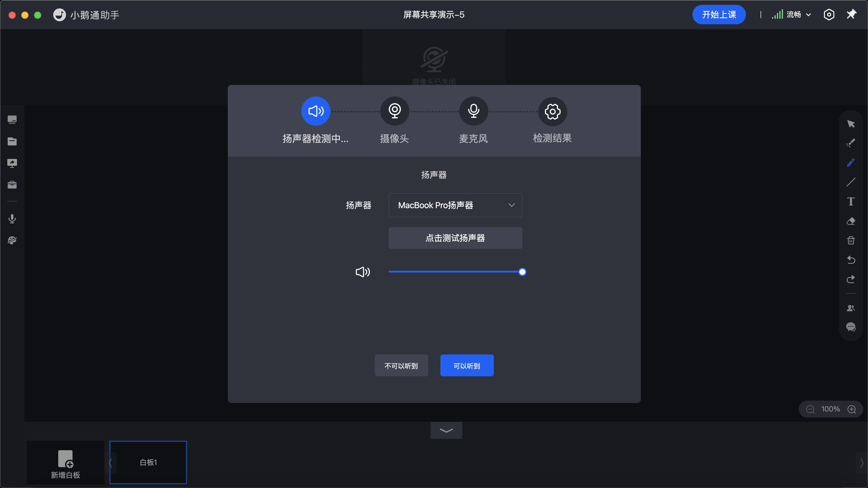
Task: Collapse the bottom whiteboard panel chevron
Action: pos(446,430)
